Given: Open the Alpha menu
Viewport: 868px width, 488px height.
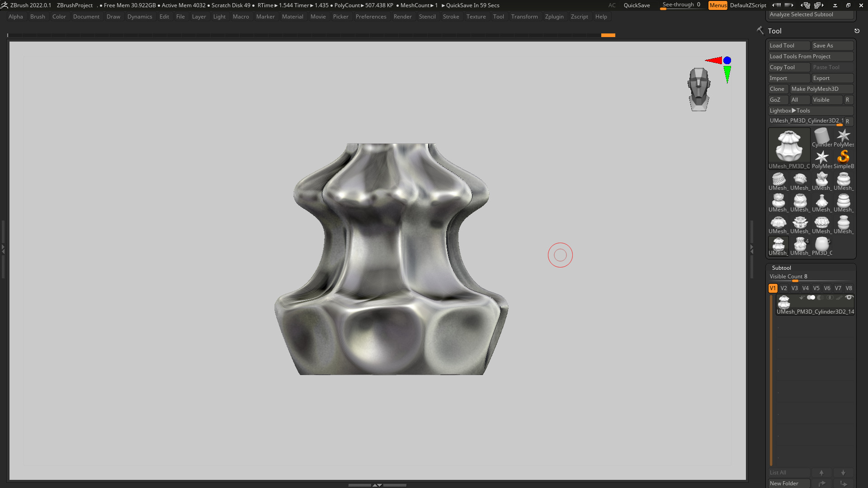Looking at the screenshot, I should 16,17.
